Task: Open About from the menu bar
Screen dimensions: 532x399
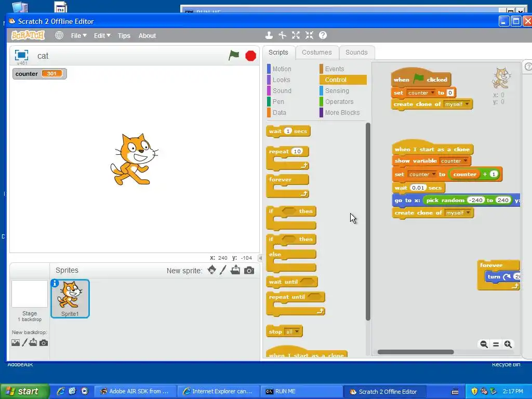Action: coord(147,36)
